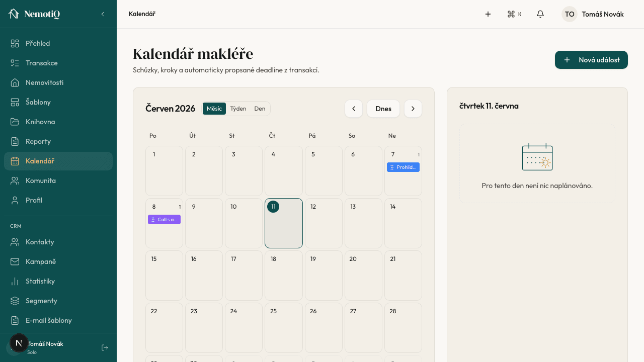The height and width of the screenshot is (362, 644).
Task: Switch calendar to Týden view
Action: [x=238, y=109]
